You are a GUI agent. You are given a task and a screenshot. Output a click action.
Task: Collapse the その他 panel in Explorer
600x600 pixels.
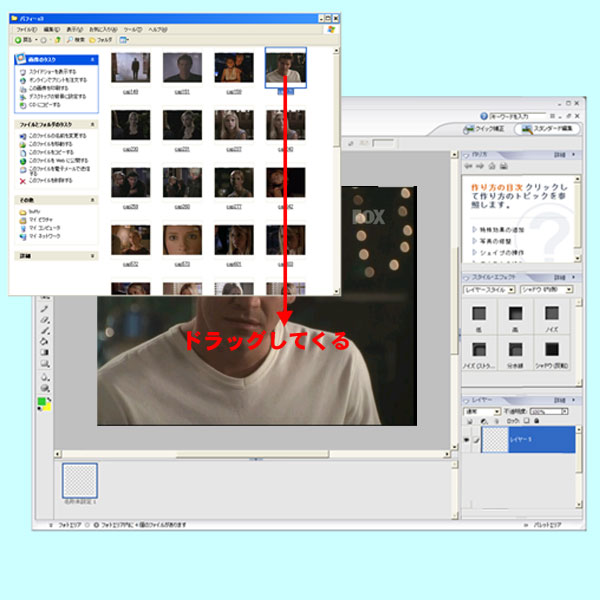click(92, 200)
